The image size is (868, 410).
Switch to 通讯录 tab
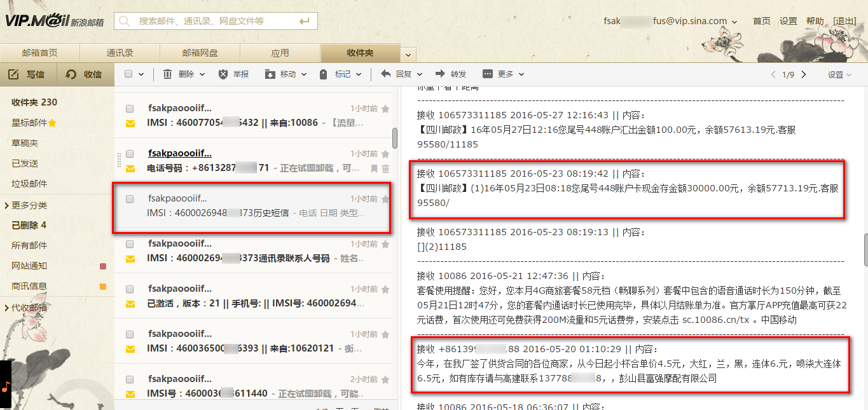point(120,53)
